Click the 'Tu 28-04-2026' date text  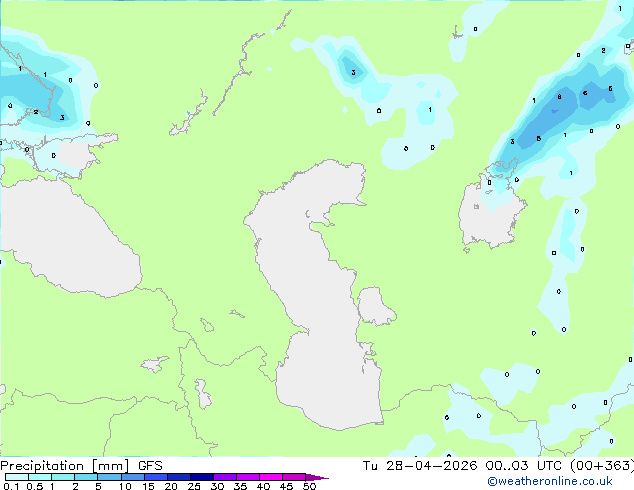pos(420,466)
